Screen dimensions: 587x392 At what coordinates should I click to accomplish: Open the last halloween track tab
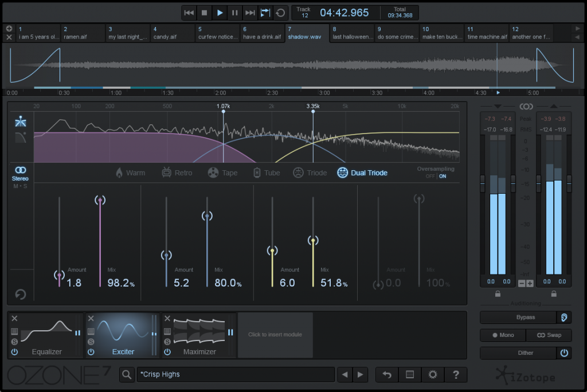(x=352, y=33)
